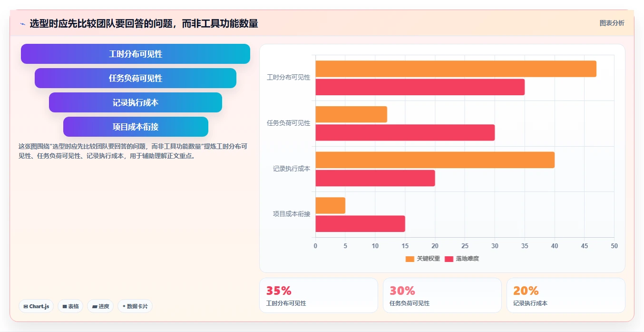Click the 工时分布可见性 y-axis label
Image resolution: width=644 pixels, height=332 pixels.
pos(288,78)
